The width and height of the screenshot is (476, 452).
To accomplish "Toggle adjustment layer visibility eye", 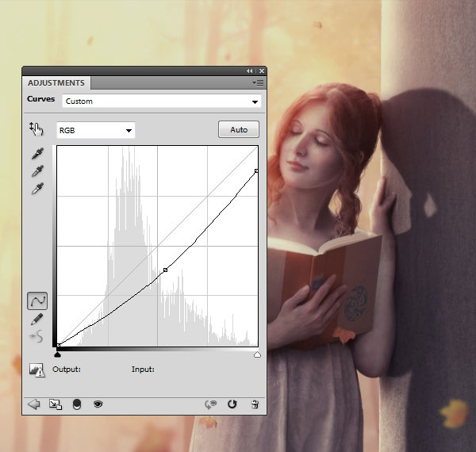I will point(98,404).
